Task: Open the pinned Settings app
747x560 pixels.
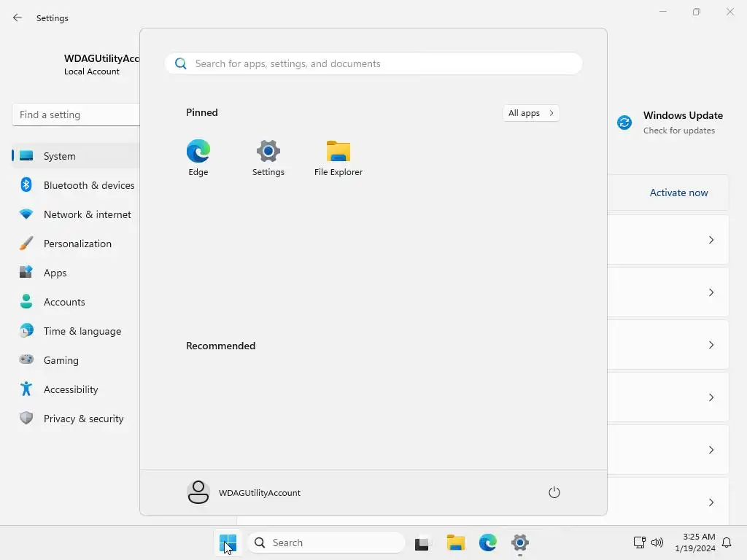Action: click(x=268, y=158)
